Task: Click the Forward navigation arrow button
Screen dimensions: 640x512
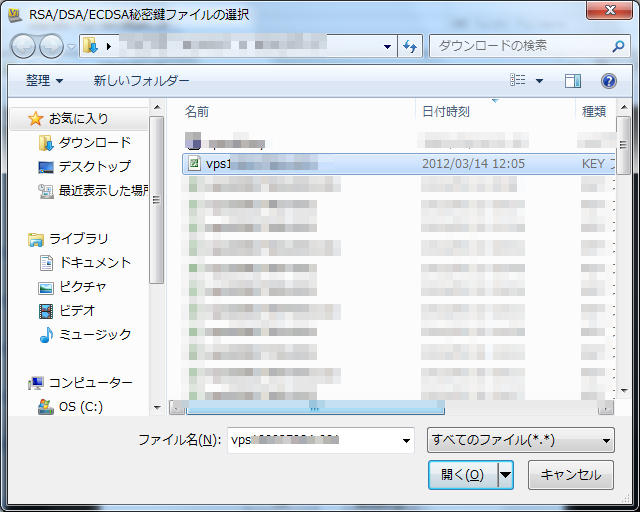Action: tap(51, 46)
